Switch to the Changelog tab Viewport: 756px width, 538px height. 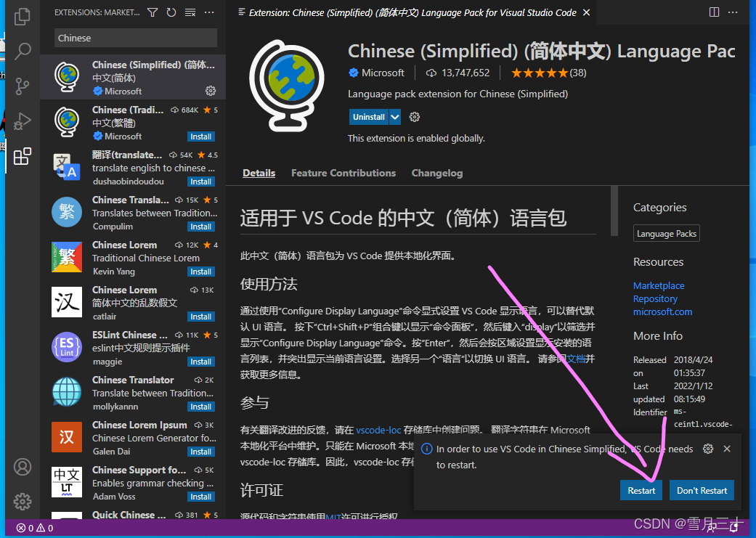(436, 173)
